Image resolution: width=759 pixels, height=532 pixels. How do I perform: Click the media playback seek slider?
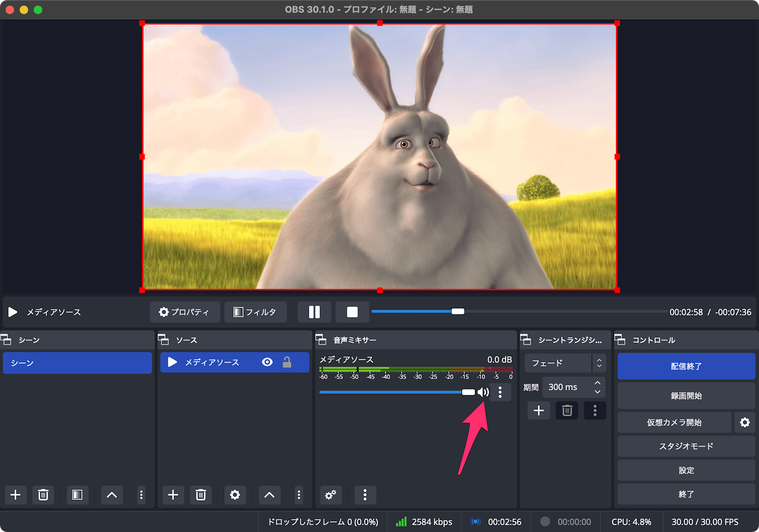click(x=519, y=312)
